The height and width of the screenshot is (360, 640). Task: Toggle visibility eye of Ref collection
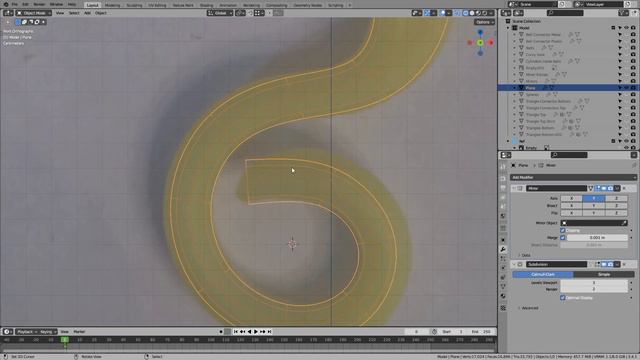627,141
